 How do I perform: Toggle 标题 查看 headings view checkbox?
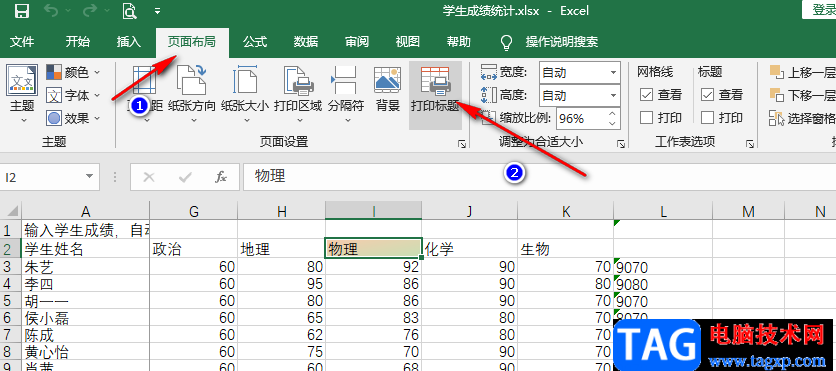click(x=708, y=95)
